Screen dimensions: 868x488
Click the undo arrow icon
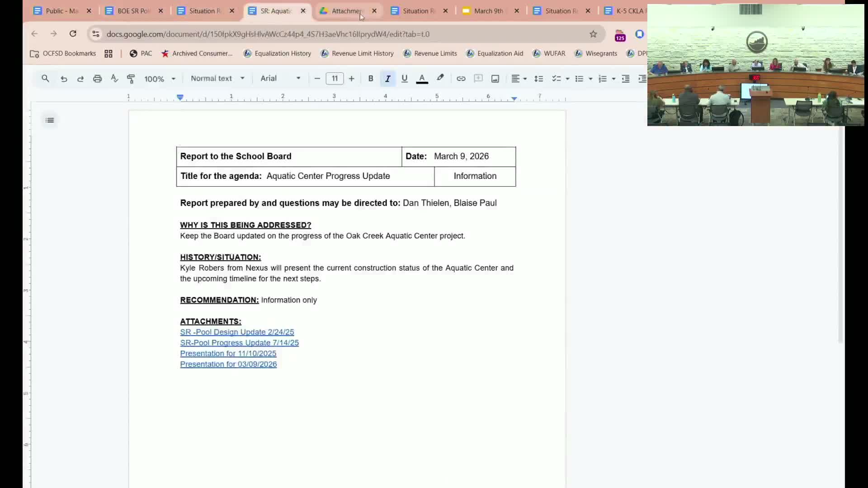click(x=64, y=79)
